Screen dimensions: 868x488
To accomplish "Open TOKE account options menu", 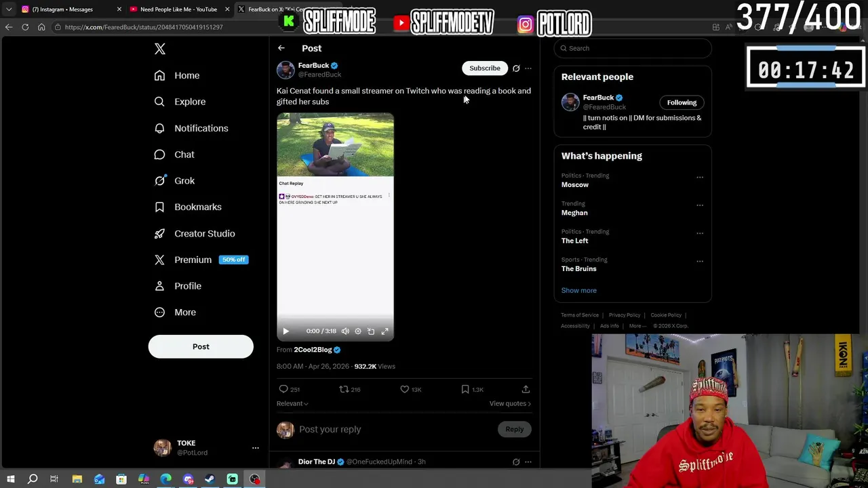I will 255,448.
